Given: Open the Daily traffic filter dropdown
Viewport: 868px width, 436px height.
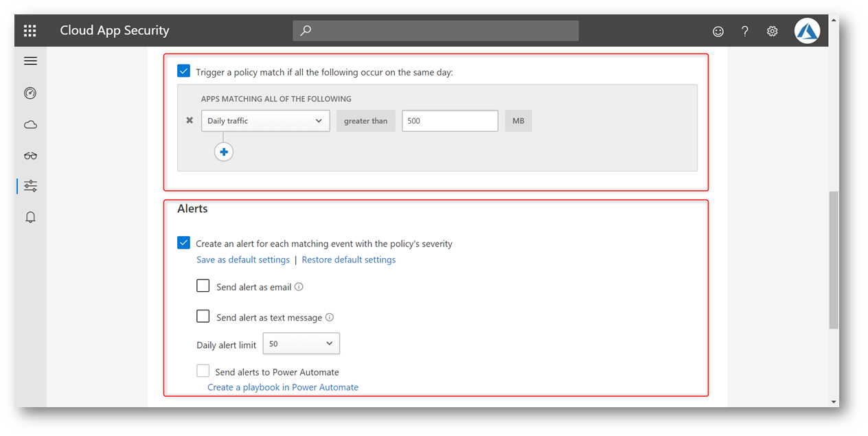Looking at the screenshot, I should click(x=265, y=121).
